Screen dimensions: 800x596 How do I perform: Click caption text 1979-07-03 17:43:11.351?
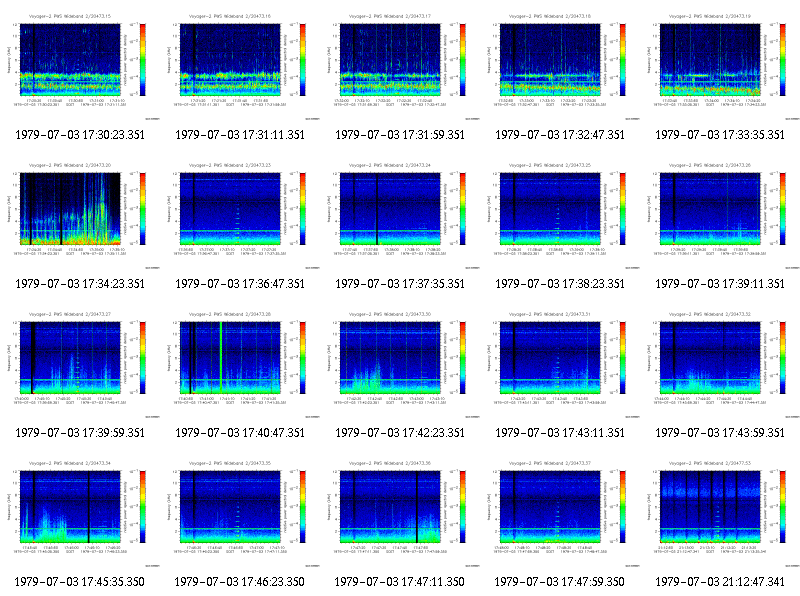click(x=560, y=433)
